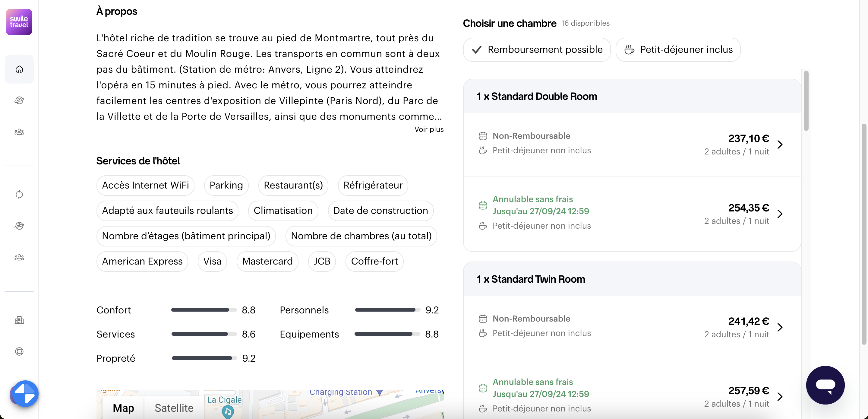Viewport: 868px width, 419px height.
Task: Open the home icon in sidebar
Action: coord(19,69)
